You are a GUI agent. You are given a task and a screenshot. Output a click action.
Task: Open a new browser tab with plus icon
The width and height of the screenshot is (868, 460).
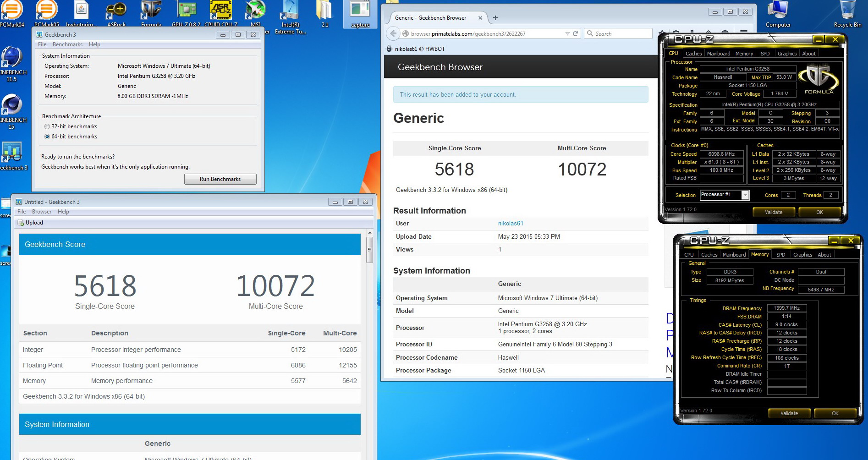tap(495, 18)
